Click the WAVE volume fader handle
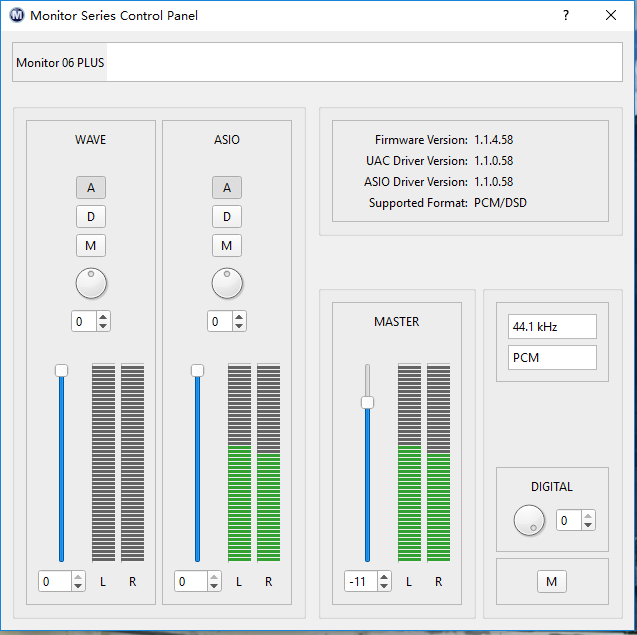 point(61,371)
